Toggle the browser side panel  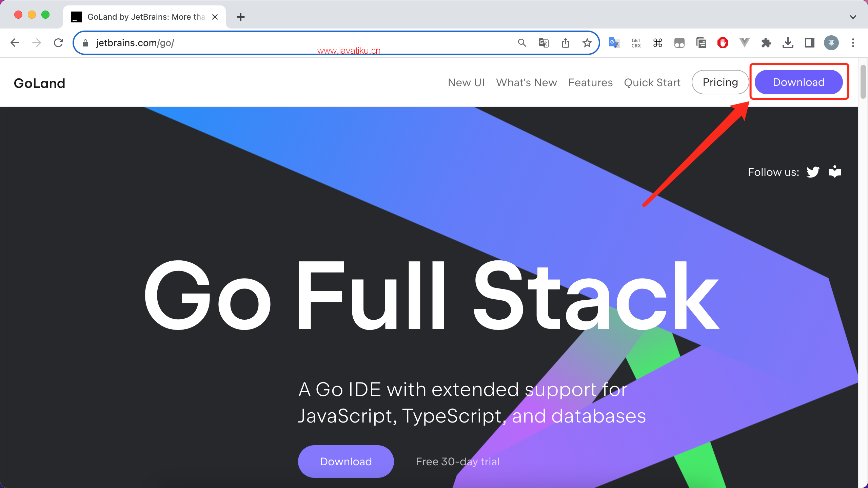coord(810,43)
